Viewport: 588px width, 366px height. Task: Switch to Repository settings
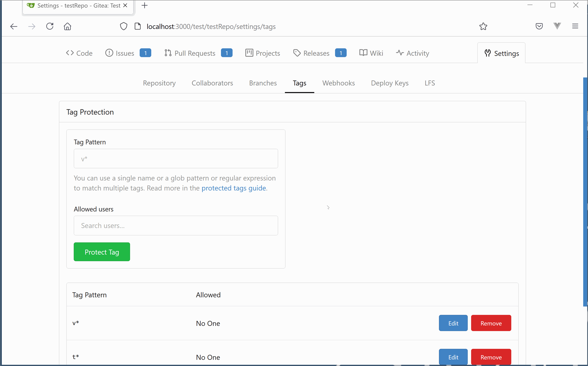(159, 83)
